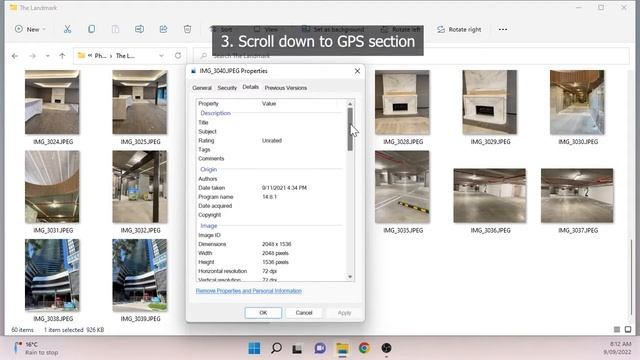The width and height of the screenshot is (640, 360).
Task: Click Rotate right in the toolbar
Action: pyautogui.click(x=459, y=29)
